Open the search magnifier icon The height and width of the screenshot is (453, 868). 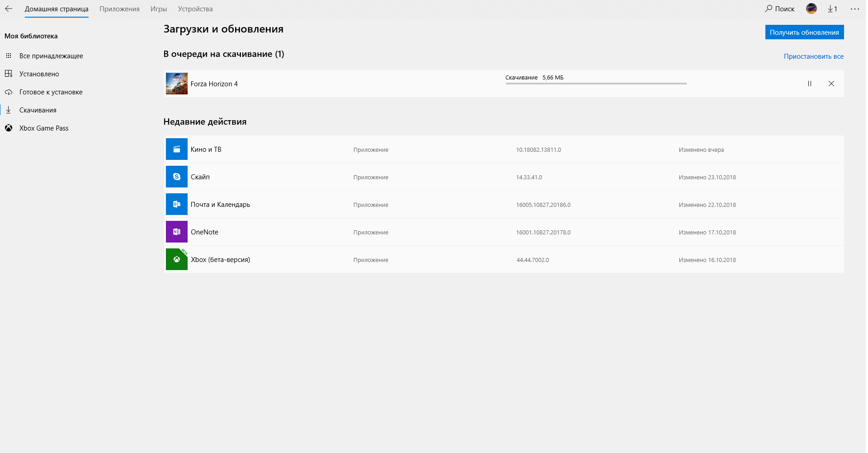tap(769, 9)
